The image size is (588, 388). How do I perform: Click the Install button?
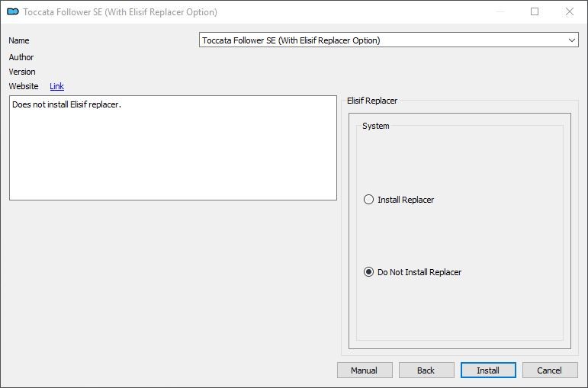click(x=488, y=370)
